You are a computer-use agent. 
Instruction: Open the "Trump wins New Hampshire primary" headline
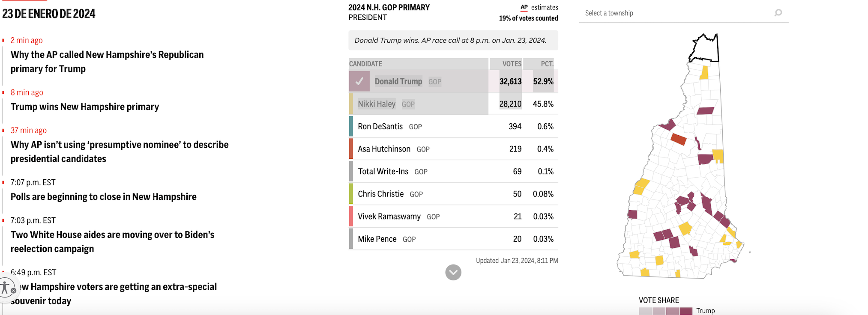pyautogui.click(x=85, y=107)
